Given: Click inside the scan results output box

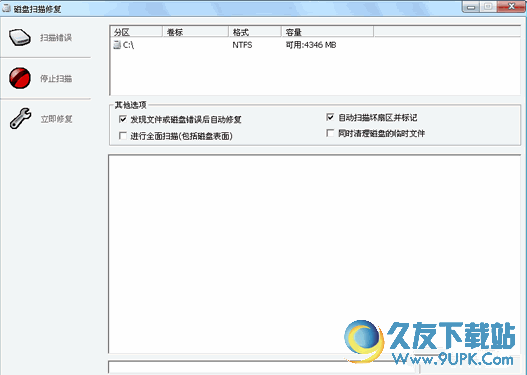Looking at the screenshot, I should [315, 254].
